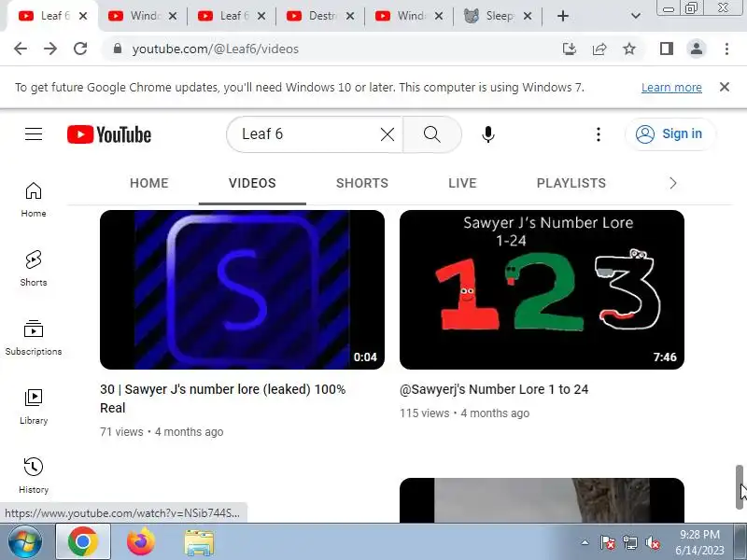This screenshot has height=560, width=747.
Task: Open Shorts in the sidebar
Action: point(34,269)
